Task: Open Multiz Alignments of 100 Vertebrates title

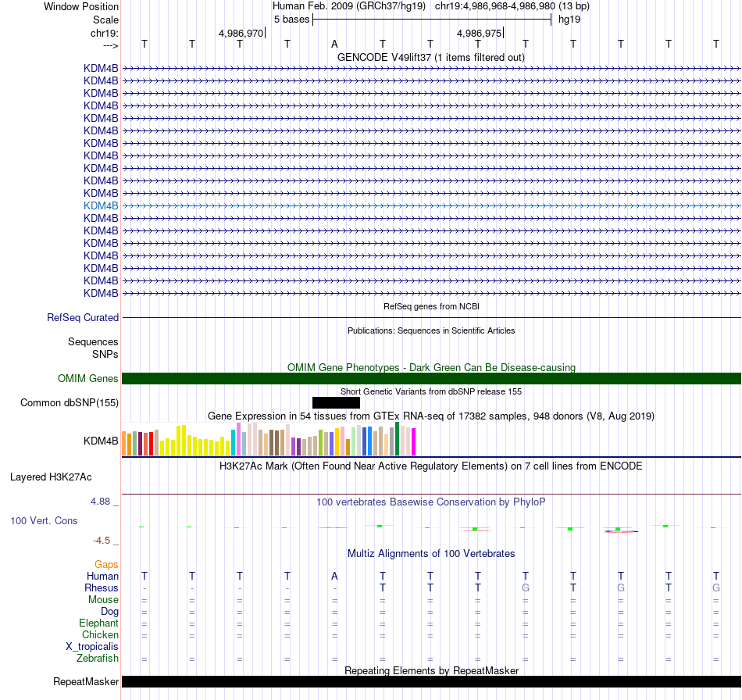Action: [x=431, y=553]
